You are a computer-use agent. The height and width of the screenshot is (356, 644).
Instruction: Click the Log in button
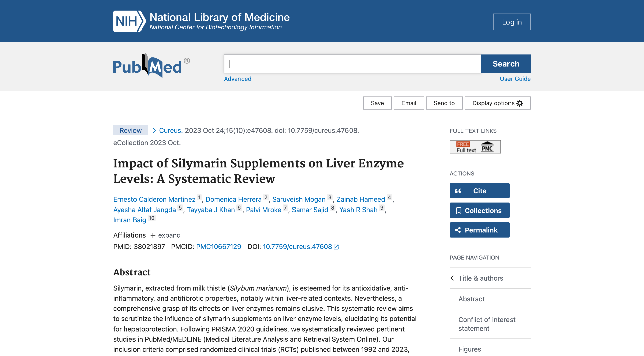[512, 22]
